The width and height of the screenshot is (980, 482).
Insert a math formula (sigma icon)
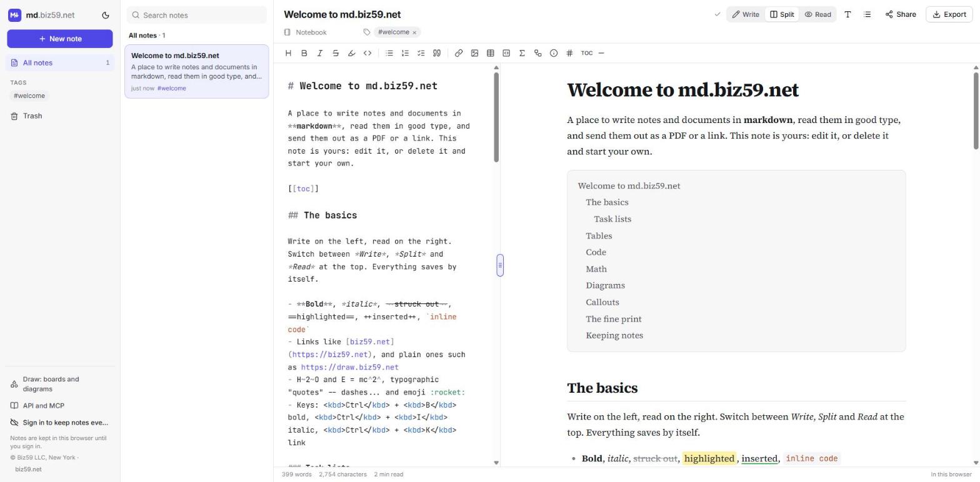[522, 53]
